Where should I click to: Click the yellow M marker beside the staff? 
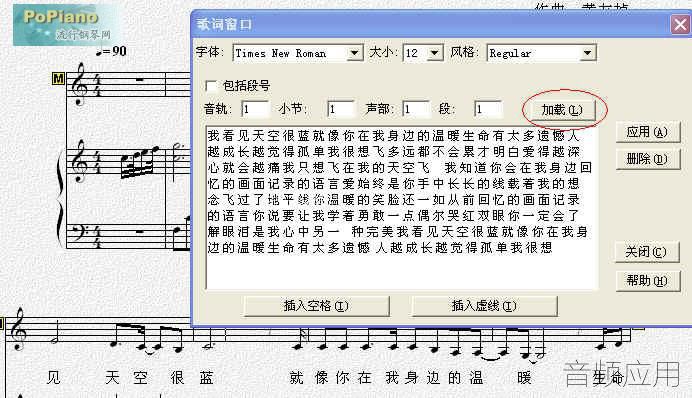(58, 79)
